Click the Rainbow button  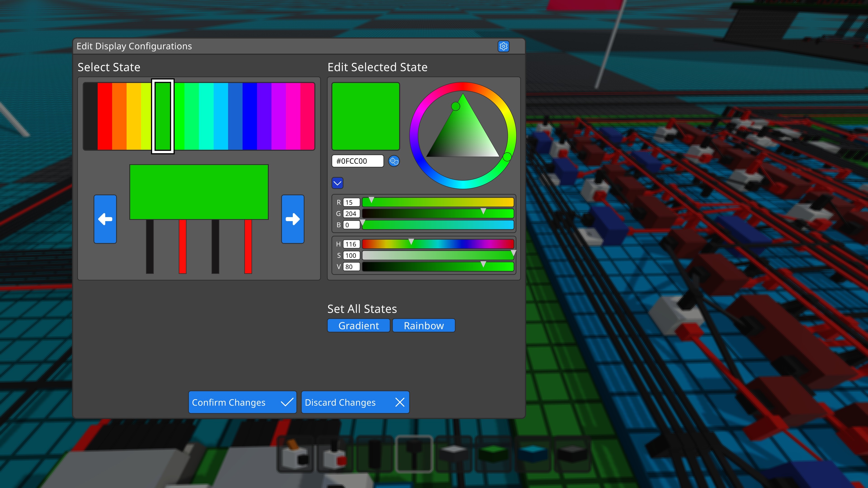(x=424, y=326)
